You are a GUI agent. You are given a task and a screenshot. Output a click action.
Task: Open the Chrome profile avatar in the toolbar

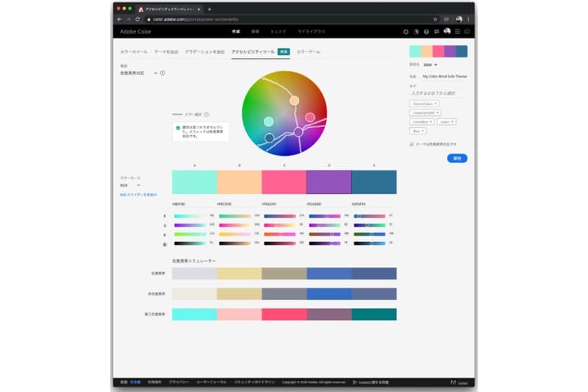click(x=459, y=19)
